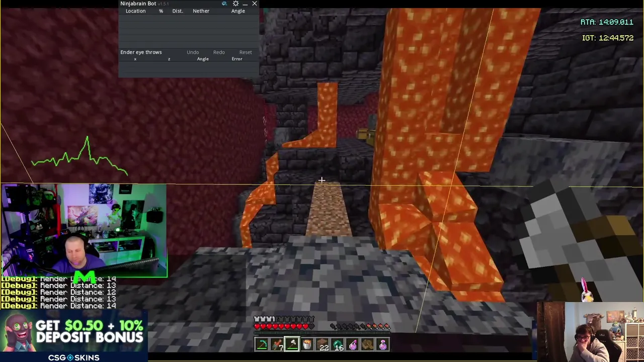Click the Nether column header
The width and height of the screenshot is (644, 362).
click(201, 11)
